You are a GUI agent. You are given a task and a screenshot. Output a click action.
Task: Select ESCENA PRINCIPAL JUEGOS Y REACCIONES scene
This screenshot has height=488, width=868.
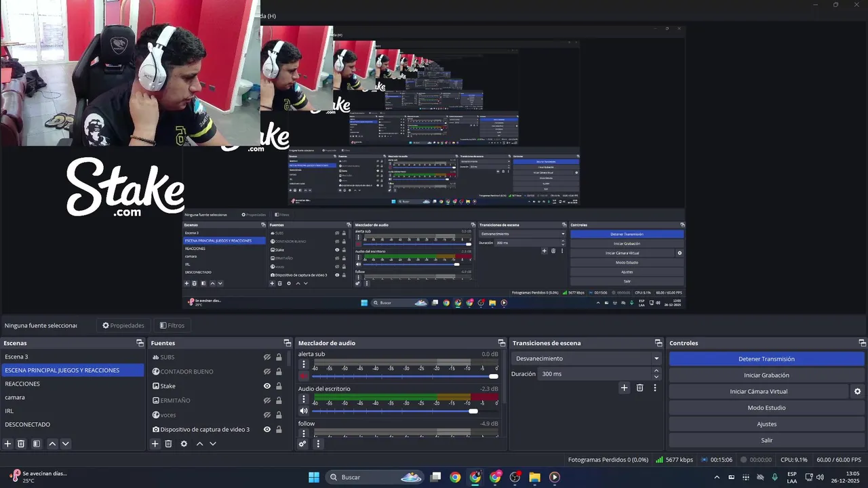72,370
